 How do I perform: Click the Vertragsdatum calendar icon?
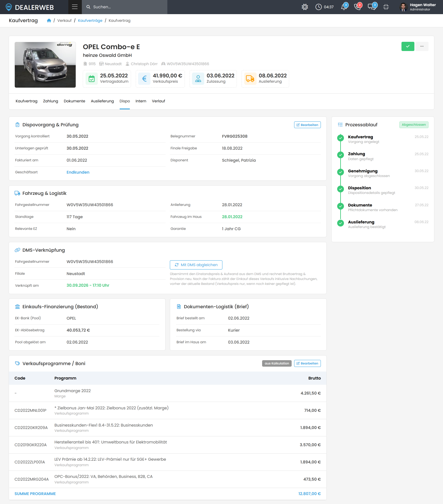pyautogui.click(x=92, y=79)
